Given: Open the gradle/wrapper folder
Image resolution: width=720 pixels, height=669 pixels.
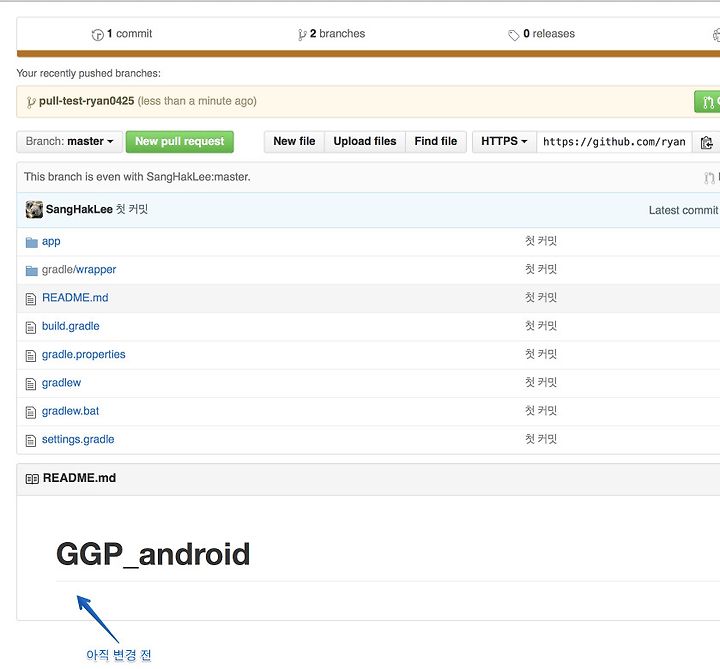Looking at the screenshot, I should 79,270.
